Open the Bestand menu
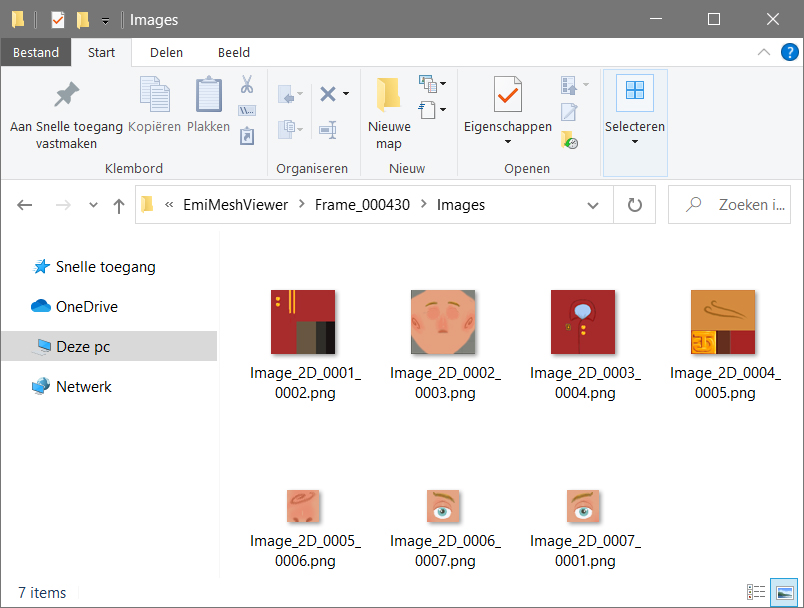This screenshot has height=608, width=804. tap(36, 52)
